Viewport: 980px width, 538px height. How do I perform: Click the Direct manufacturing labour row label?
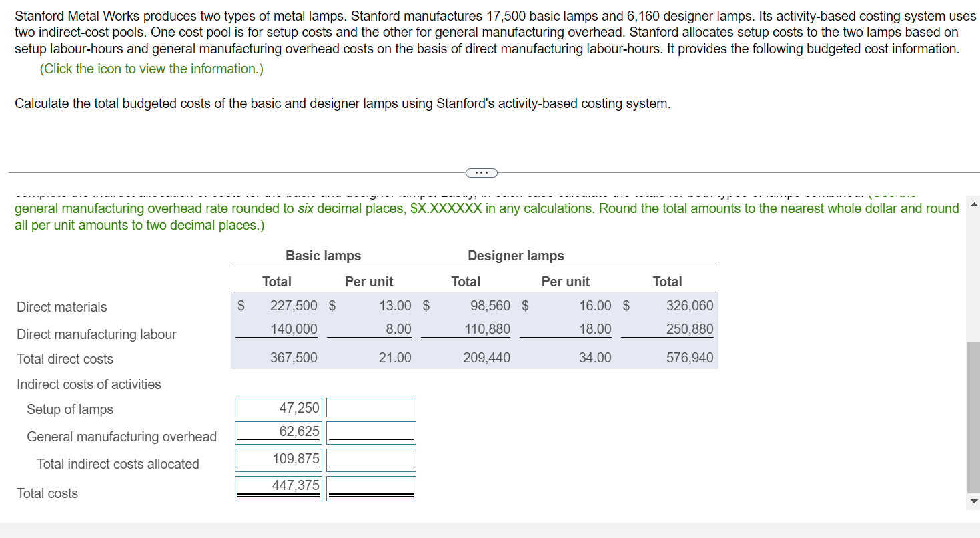[x=97, y=334]
